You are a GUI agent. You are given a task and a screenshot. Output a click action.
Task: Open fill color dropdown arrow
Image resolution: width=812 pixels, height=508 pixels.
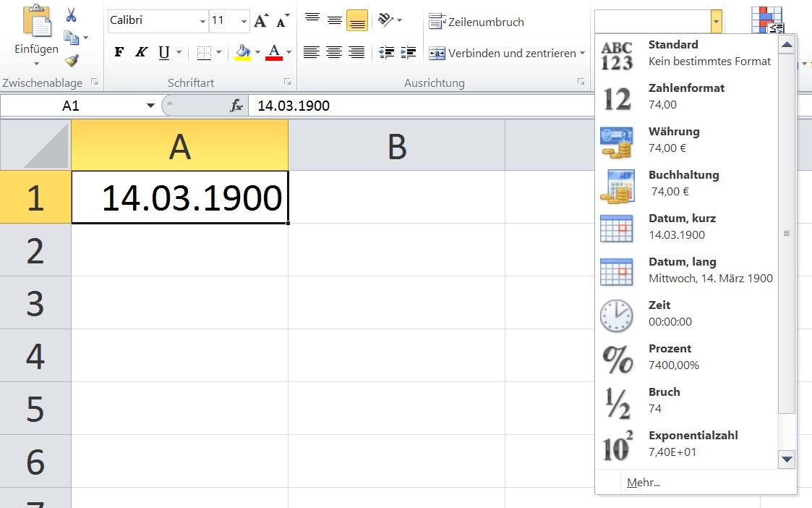tap(257, 52)
